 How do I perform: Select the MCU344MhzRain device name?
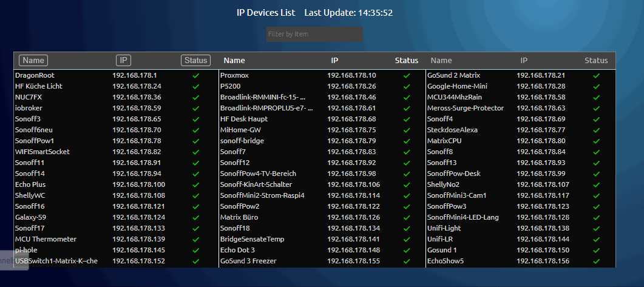(455, 97)
